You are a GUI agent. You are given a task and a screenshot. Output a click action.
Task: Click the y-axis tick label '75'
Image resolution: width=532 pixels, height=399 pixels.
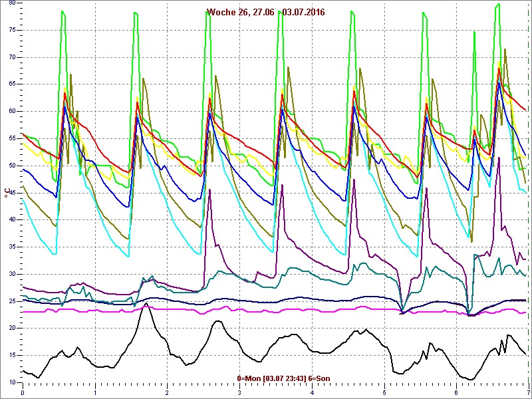(x=12, y=30)
